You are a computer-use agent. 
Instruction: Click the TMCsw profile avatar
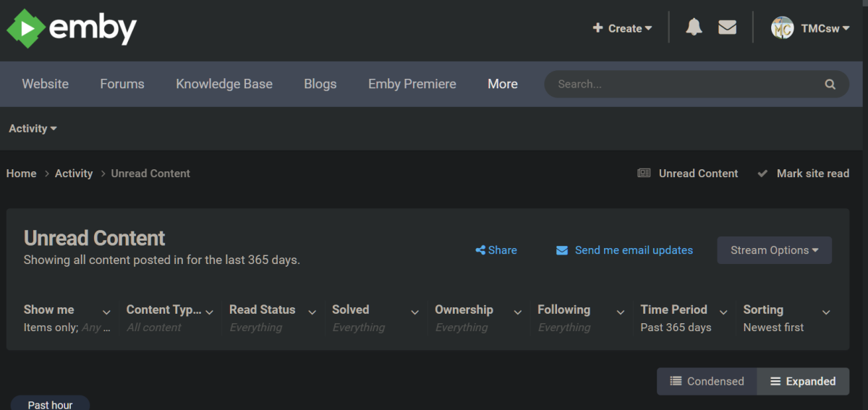coord(782,28)
